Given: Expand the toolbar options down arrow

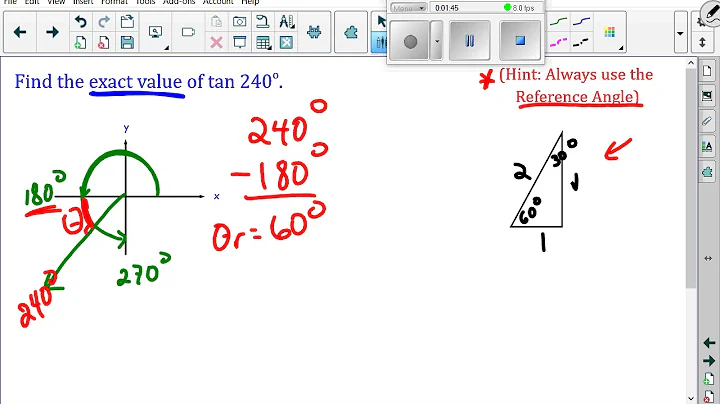Looking at the screenshot, I should (680, 33).
